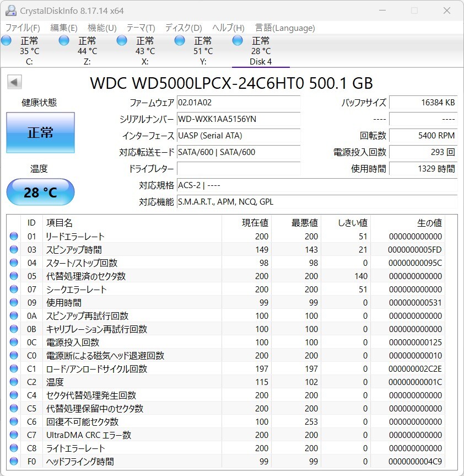Click the blue orb in row C0
This screenshot has height=476, width=464.
(x=14, y=355)
